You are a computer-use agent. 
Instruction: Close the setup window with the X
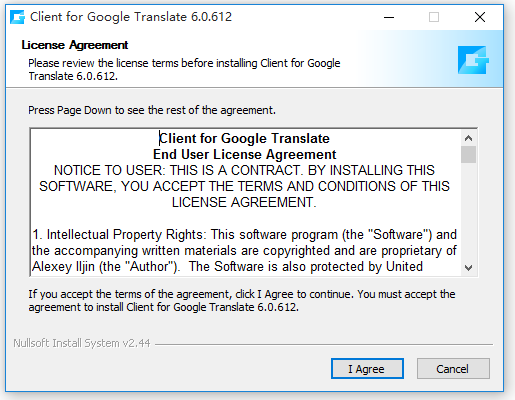(480, 17)
